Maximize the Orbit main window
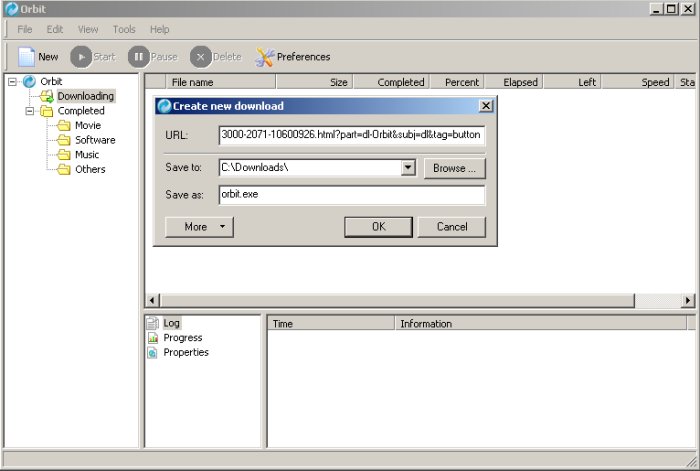The width and height of the screenshot is (700, 471). click(x=671, y=8)
